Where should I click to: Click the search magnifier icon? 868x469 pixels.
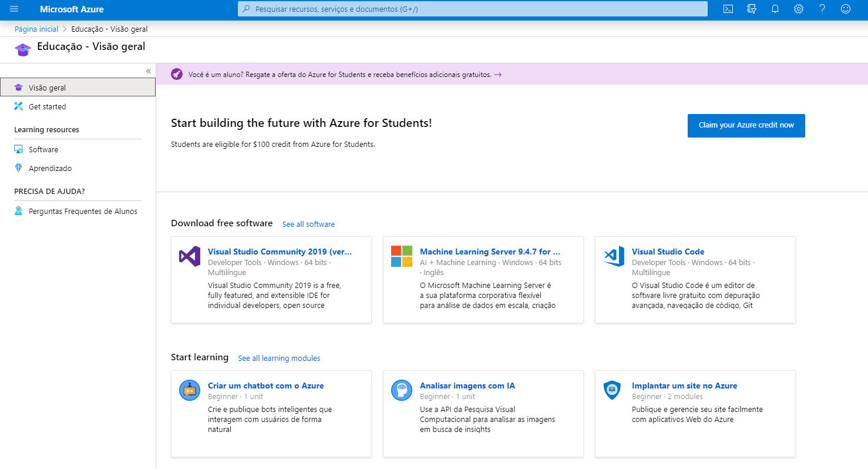[x=246, y=9]
